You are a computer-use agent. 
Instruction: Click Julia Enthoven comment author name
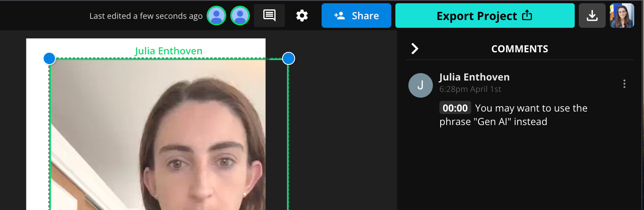click(x=474, y=77)
